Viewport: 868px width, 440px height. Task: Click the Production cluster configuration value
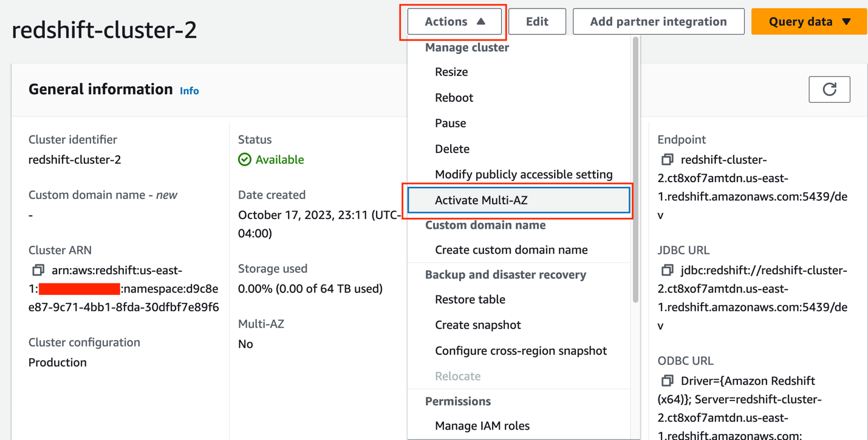(x=58, y=362)
